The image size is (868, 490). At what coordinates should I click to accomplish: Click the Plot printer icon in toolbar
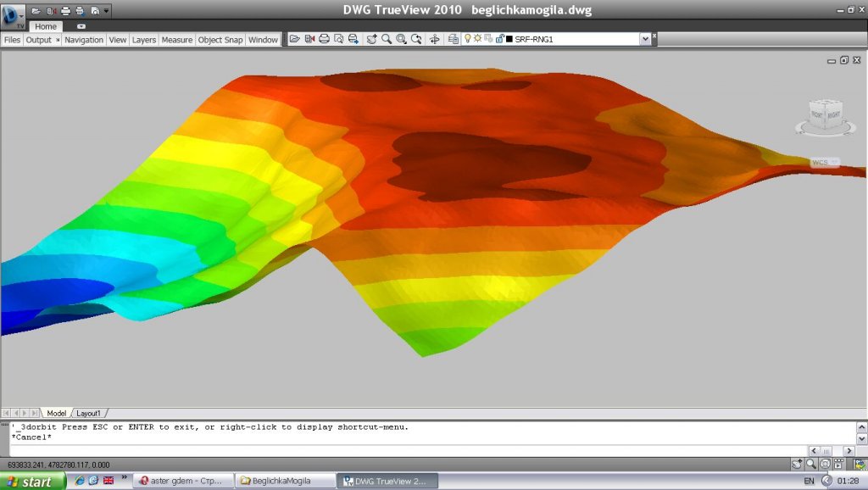coord(324,39)
